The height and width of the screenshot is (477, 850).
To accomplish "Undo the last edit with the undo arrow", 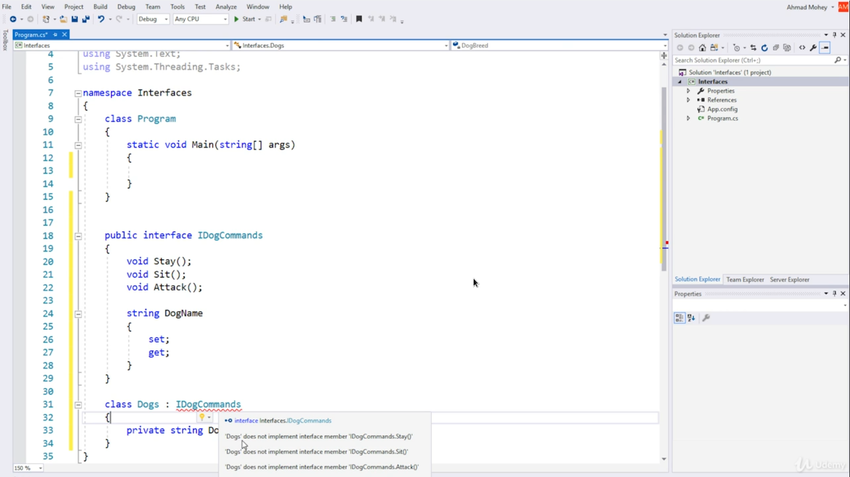I will point(101,19).
